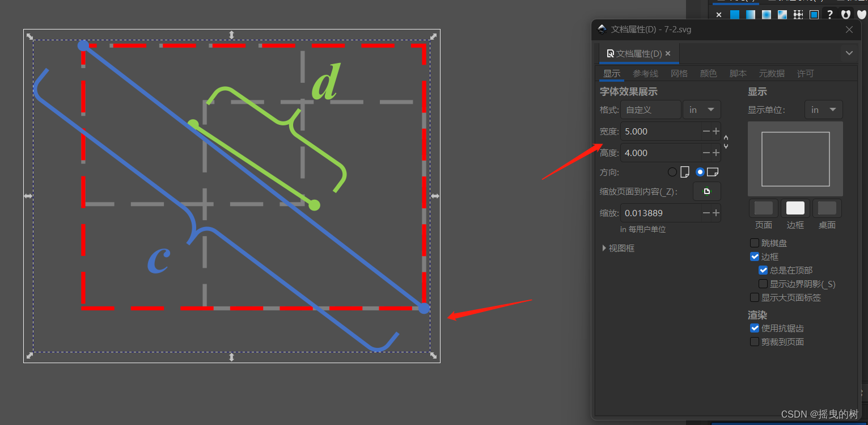
Task: Click bottom-center scale handle on canvas
Action: pos(231,357)
